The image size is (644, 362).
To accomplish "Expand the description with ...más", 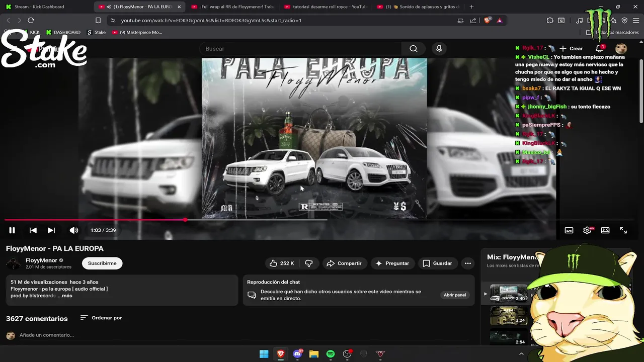I will click(64, 296).
